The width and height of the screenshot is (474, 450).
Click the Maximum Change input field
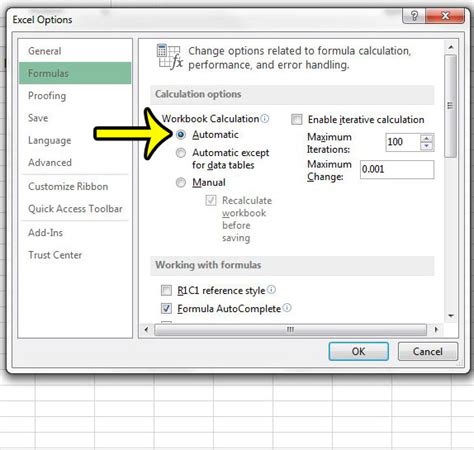pos(397,170)
